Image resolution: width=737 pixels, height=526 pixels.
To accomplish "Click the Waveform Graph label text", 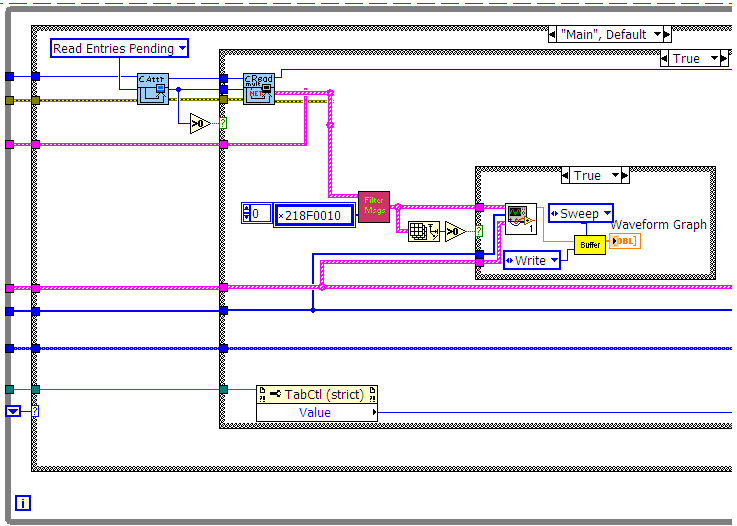I will 659,225.
